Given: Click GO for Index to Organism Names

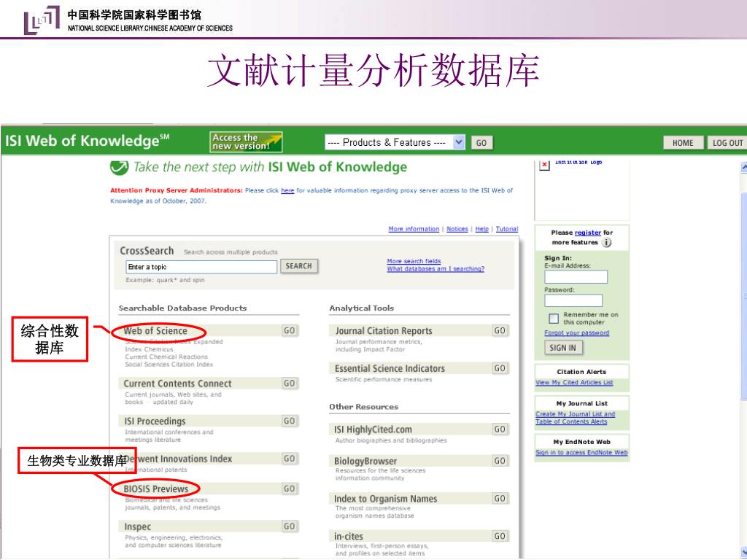Looking at the screenshot, I should [500, 498].
